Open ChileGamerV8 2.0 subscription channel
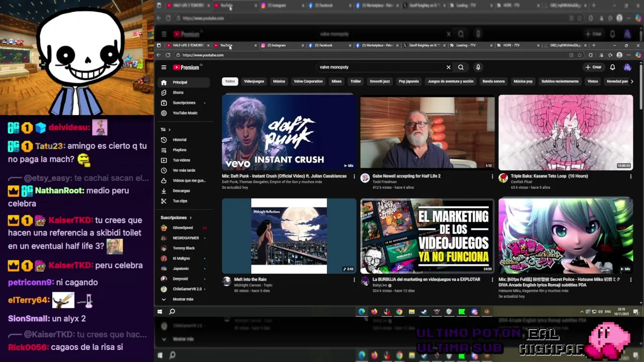The height and width of the screenshot is (362, 644). (x=183, y=289)
